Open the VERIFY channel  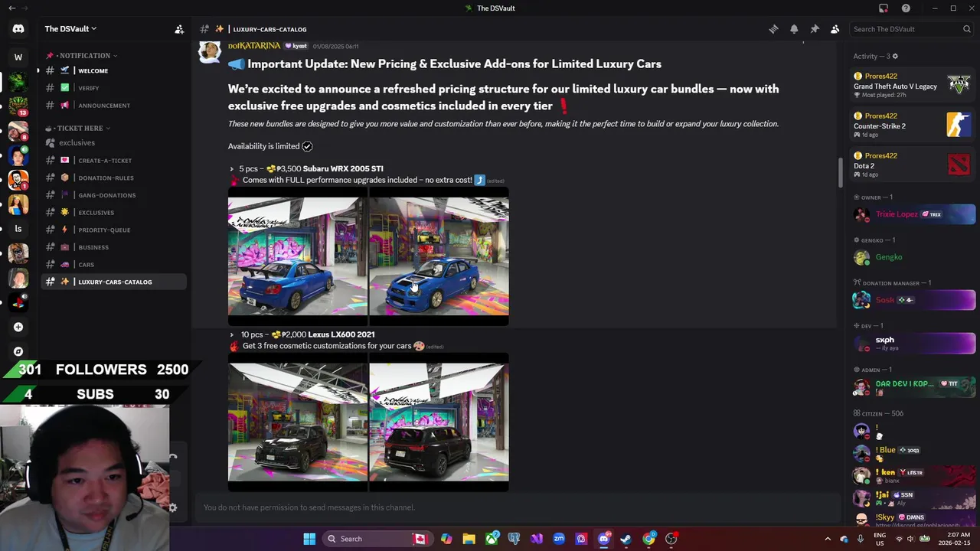(113, 88)
